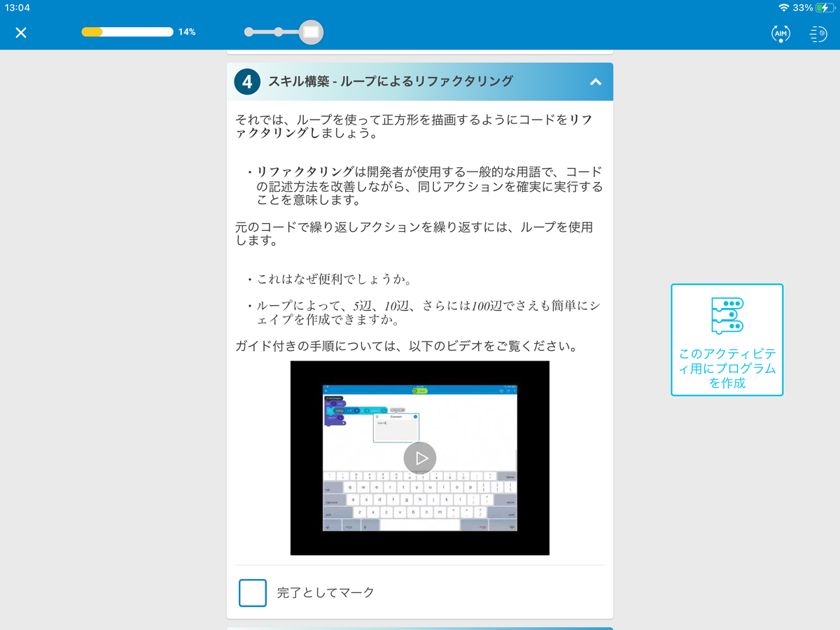This screenshot has width=840, height=630.
Task: Jump to the second step dot in the navigator
Action: (278, 31)
